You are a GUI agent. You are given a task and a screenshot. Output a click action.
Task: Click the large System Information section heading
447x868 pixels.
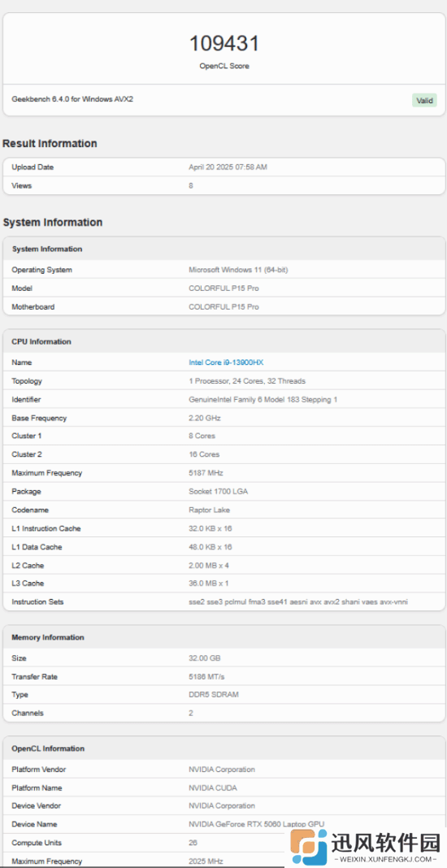tap(53, 222)
